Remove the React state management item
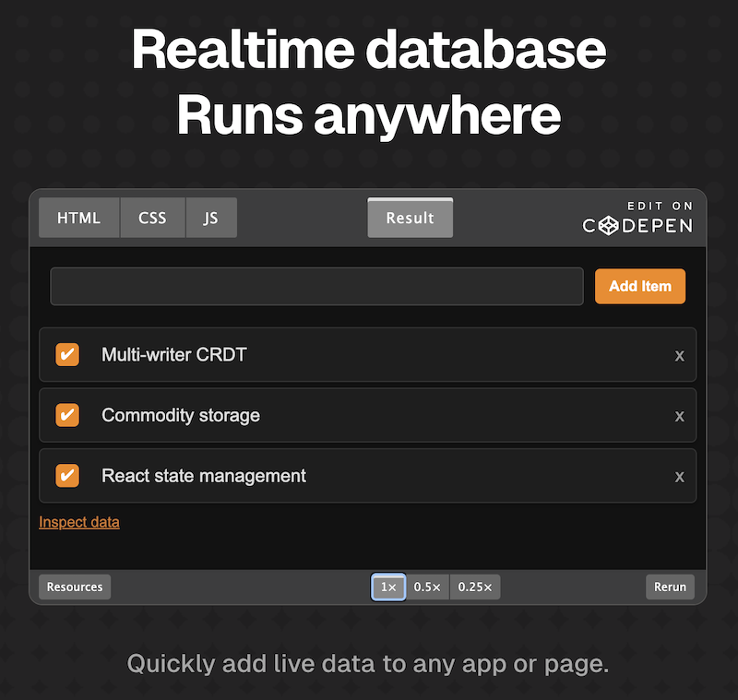The height and width of the screenshot is (700, 738). [x=680, y=476]
